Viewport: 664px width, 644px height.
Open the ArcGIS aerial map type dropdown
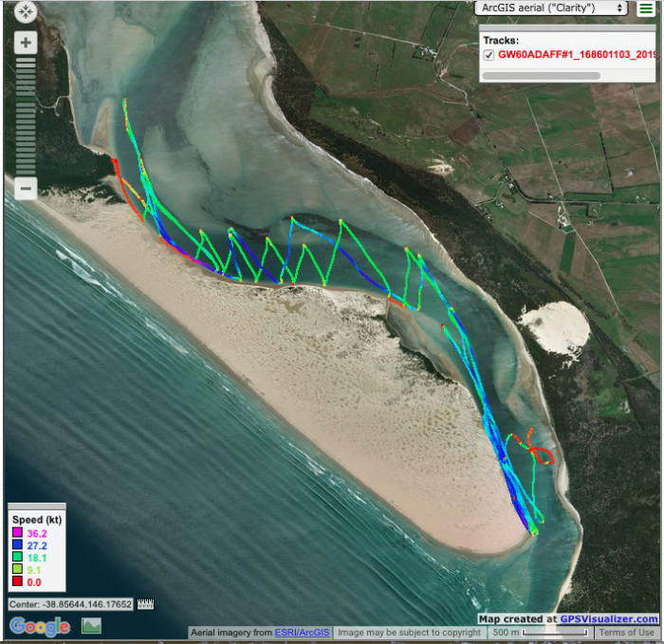coord(552,8)
